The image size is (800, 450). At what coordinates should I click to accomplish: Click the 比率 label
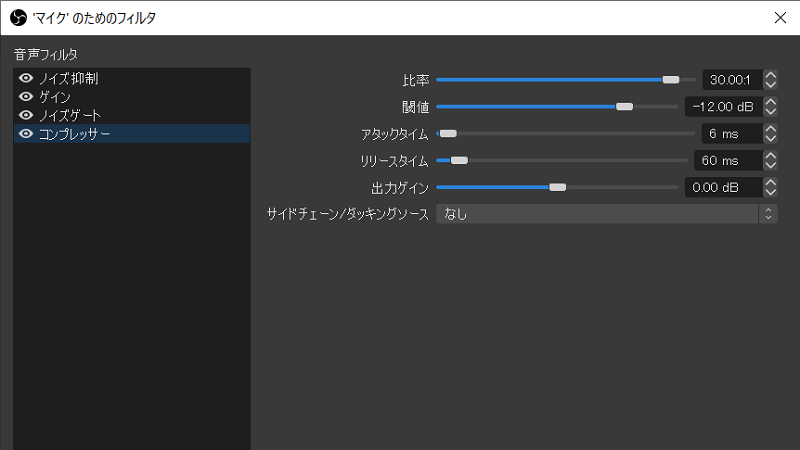tap(416, 80)
